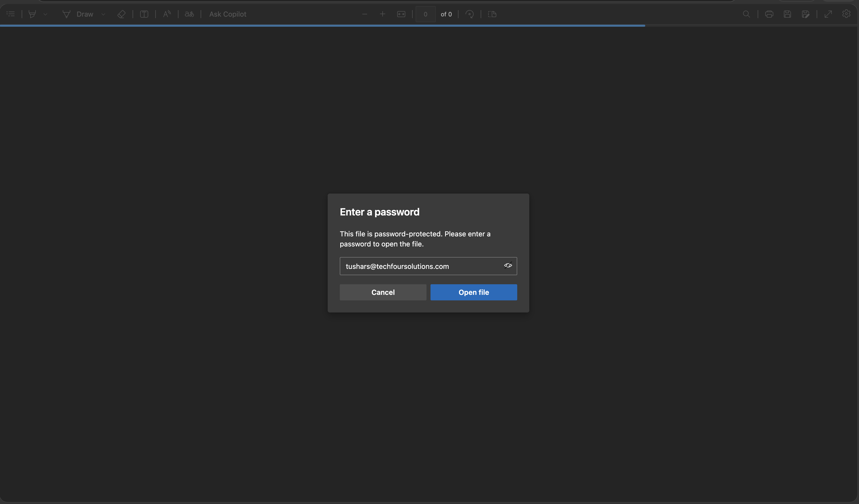The height and width of the screenshot is (504, 859).
Task: Print the document using printer icon
Action: point(769,14)
